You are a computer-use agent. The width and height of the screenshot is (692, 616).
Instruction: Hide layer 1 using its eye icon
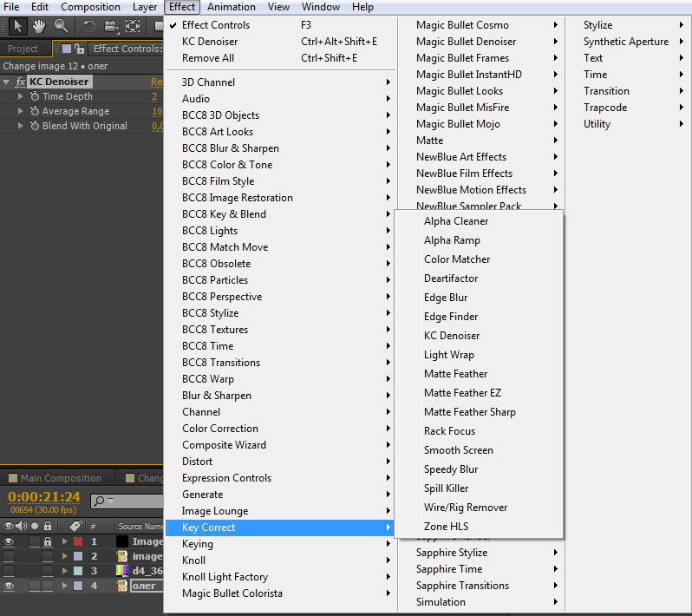[x=10, y=541]
